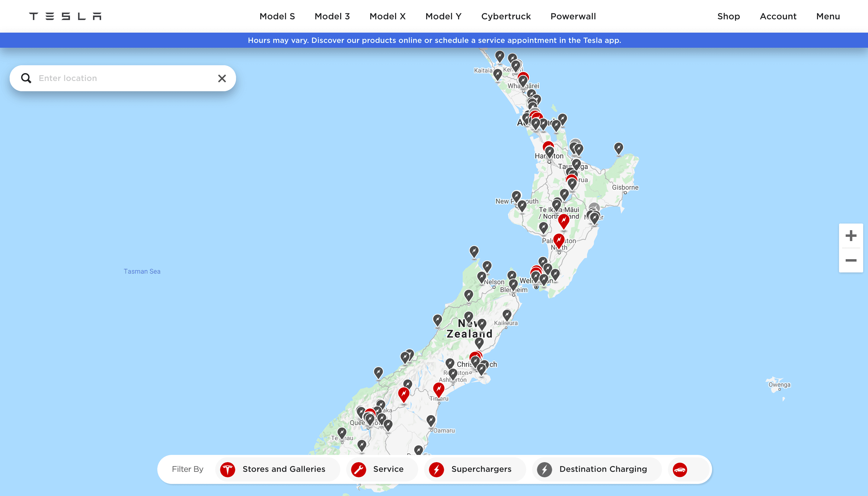Select the grey pin at Oamaru
Screen dimensions: 868x496
tap(431, 421)
